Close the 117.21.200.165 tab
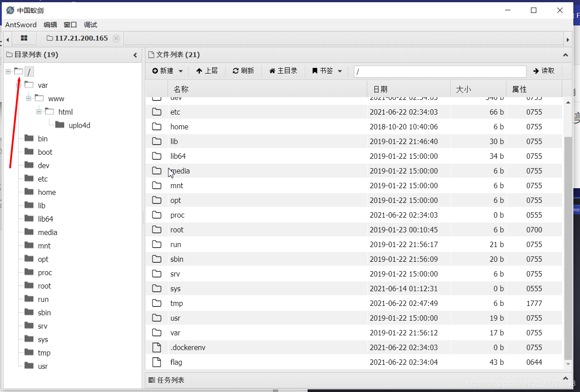This screenshot has width=580, height=392. tap(116, 38)
